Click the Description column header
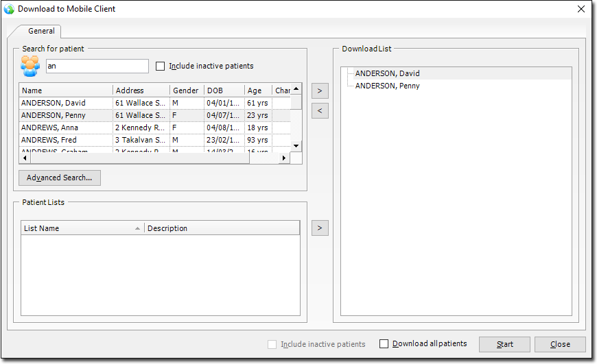 [222, 228]
